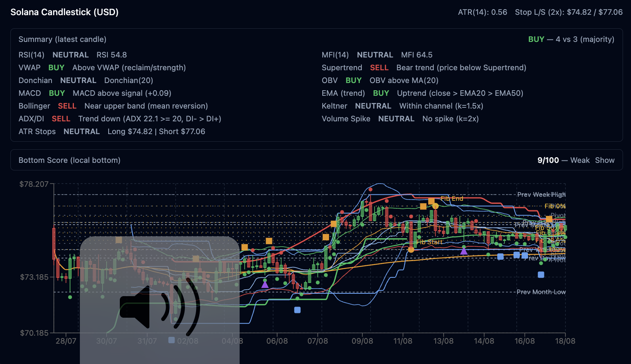Click the Donchian indicator label

(36, 80)
